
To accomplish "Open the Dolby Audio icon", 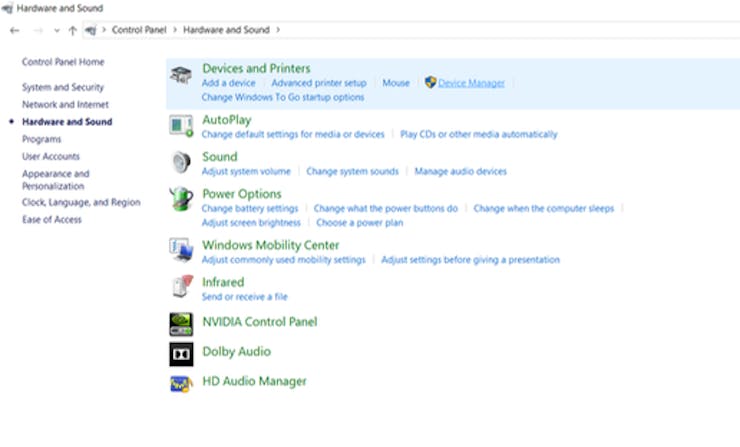I will coord(181,354).
